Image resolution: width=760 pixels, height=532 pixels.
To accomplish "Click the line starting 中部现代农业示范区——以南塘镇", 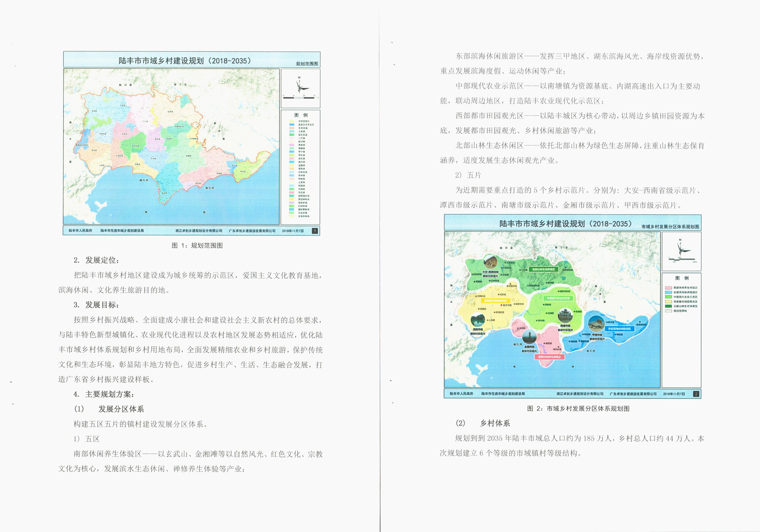I will 578,86.
